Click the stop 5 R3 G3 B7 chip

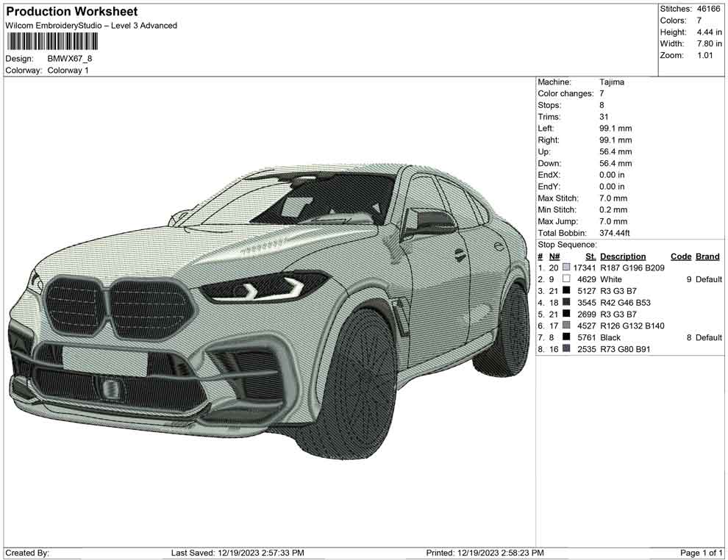tap(566, 314)
